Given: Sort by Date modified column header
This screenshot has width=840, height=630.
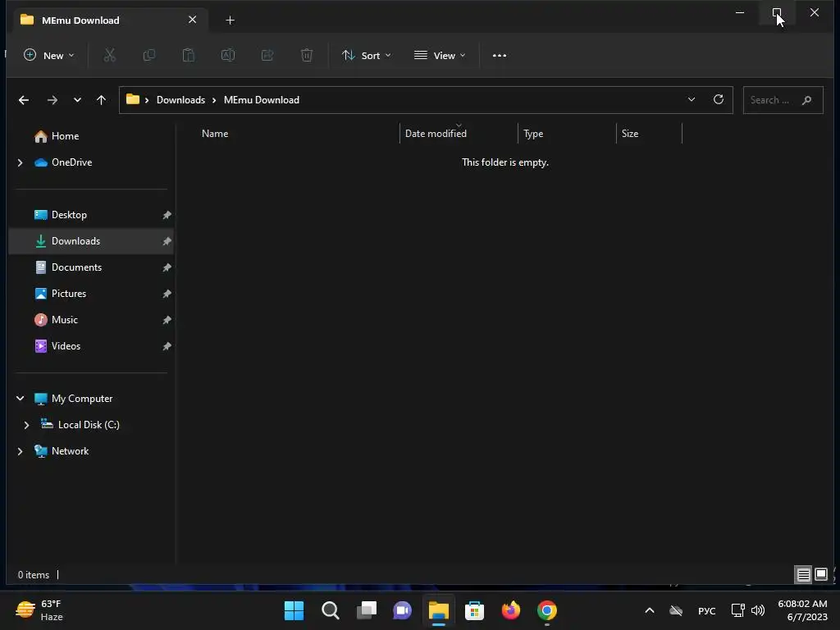Looking at the screenshot, I should point(436,134).
